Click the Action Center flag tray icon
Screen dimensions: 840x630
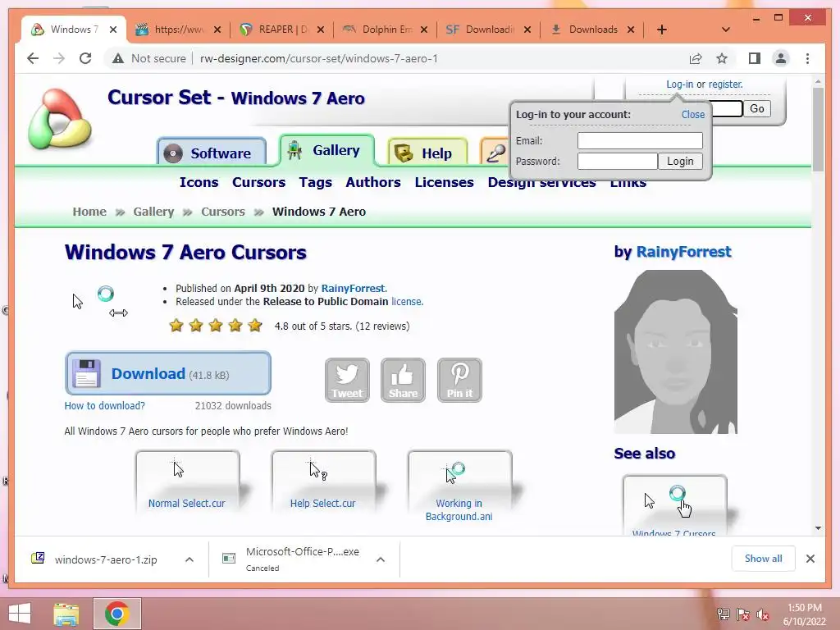[x=743, y=614]
